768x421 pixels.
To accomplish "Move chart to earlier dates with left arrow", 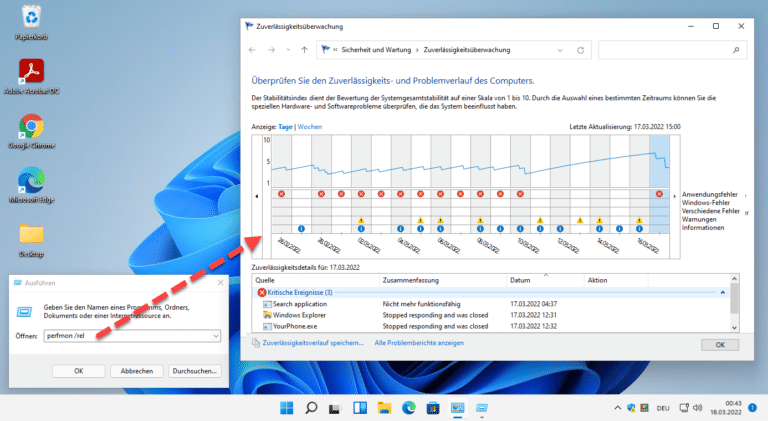I will point(257,196).
